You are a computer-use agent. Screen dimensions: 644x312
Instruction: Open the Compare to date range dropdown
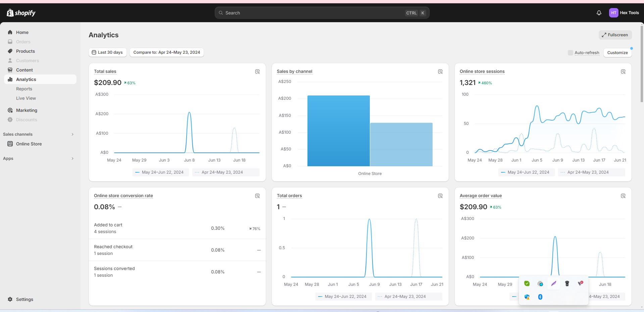point(167,52)
